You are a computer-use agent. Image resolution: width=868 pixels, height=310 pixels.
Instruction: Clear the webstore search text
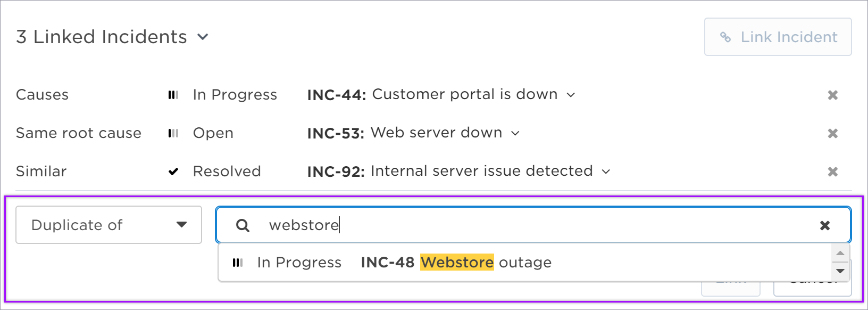tap(825, 225)
